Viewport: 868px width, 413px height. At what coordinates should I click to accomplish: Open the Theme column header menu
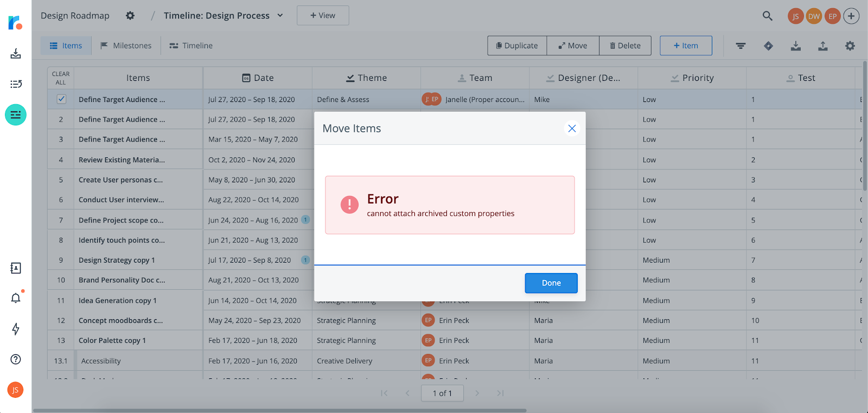pos(366,78)
